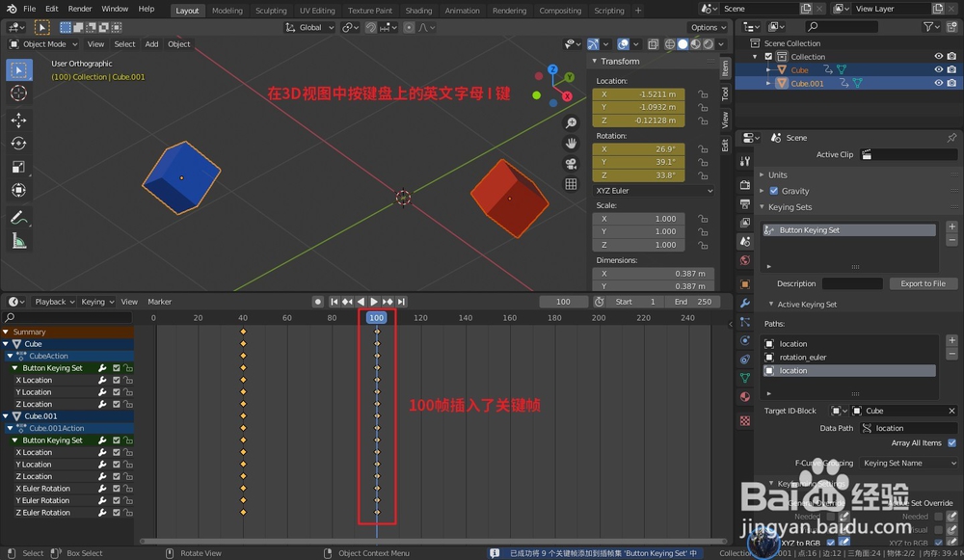Viewport: 964px width, 560px height.
Task: Open the Object Mode dropdown
Action: pos(43,44)
